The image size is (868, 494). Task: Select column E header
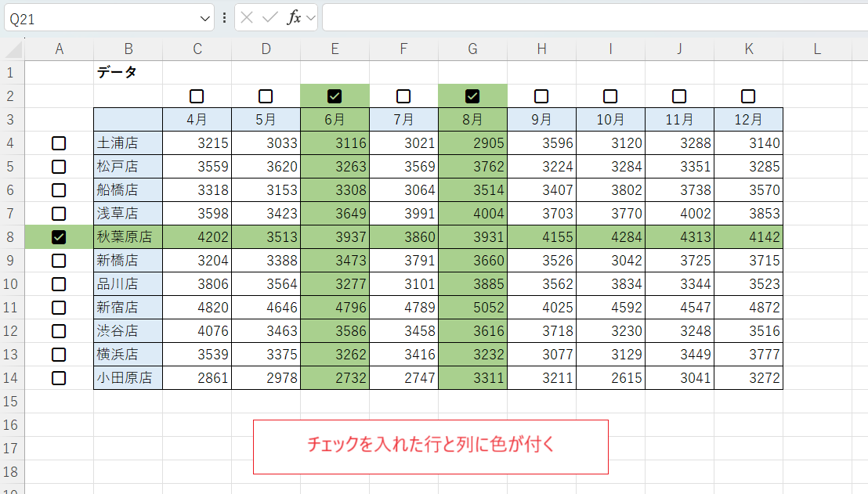[335, 49]
